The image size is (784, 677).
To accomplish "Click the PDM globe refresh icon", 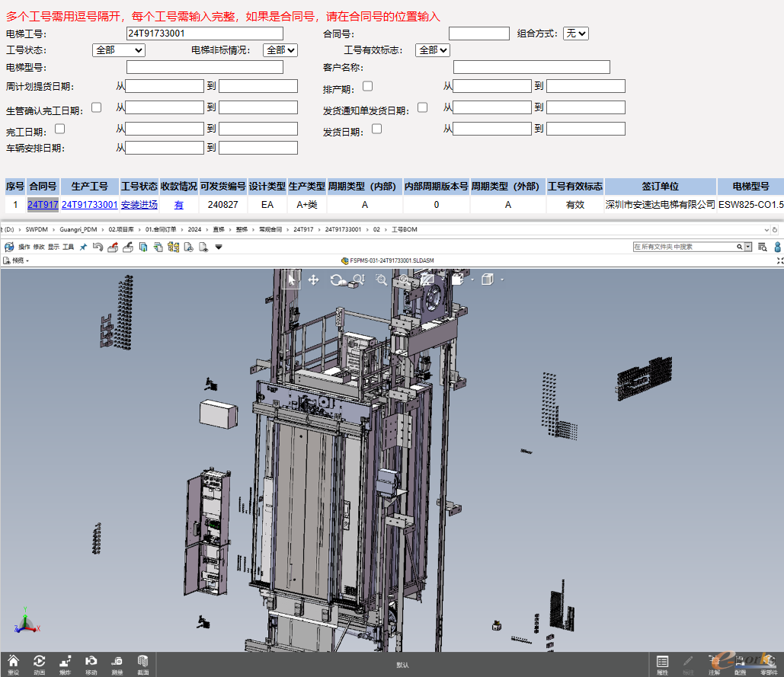I will [9, 247].
